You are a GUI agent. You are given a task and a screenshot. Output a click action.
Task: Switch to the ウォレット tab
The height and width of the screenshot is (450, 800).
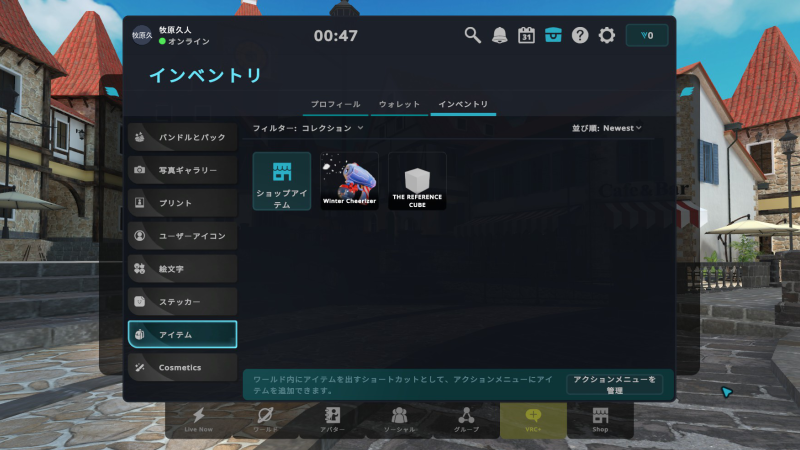pos(399,104)
